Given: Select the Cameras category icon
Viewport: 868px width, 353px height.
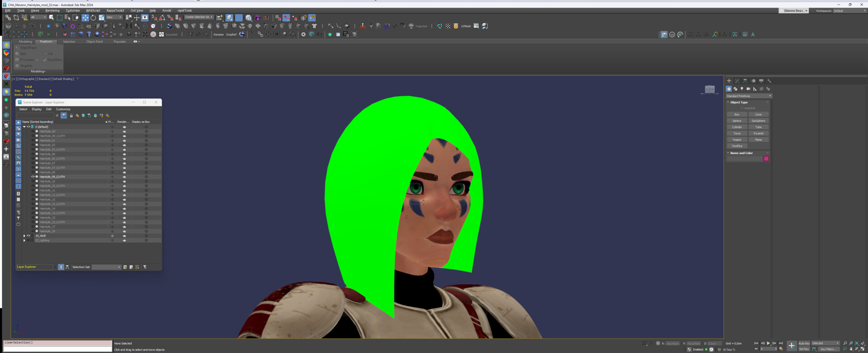Looking at the screenshot, I should 748,89.
